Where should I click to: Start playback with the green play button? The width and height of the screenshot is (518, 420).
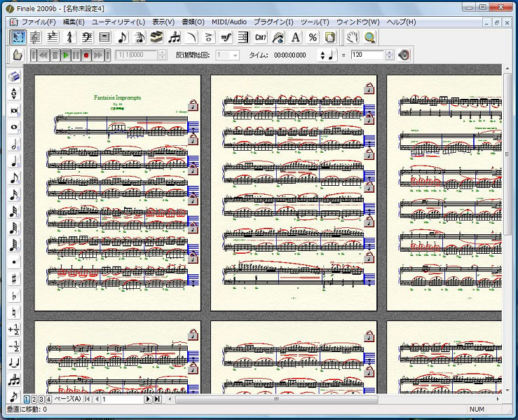point(65,55)
